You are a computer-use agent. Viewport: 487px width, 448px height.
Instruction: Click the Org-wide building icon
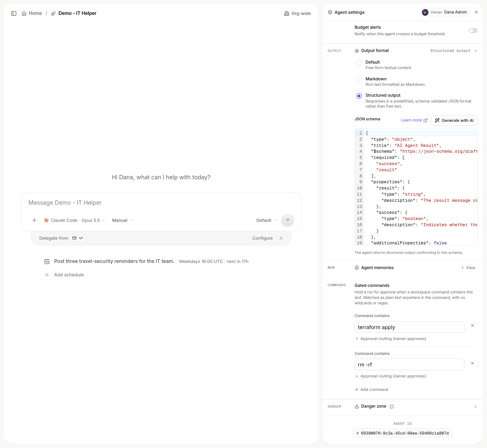(x=287, y=14)
